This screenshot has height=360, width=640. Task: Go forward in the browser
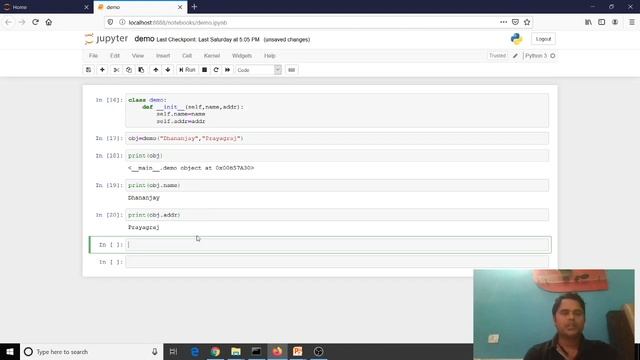22,22
